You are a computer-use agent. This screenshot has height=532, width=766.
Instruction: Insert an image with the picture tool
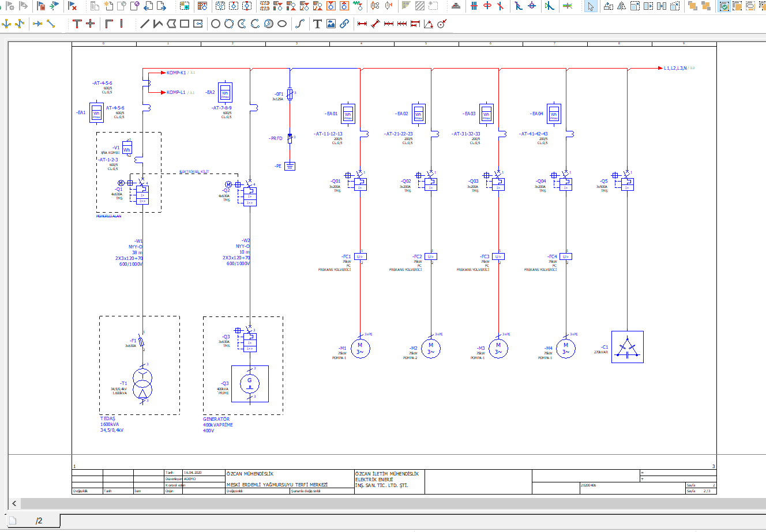[x=331, y=24]
